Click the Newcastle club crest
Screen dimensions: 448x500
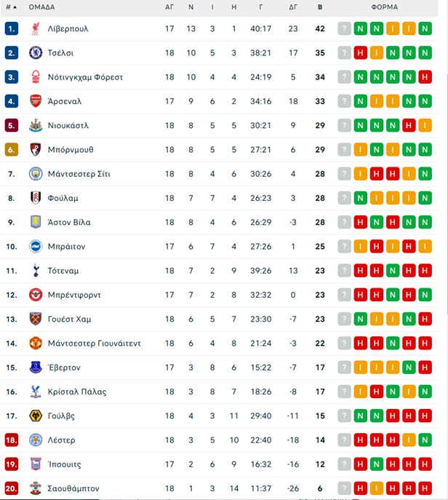click(x=36, y=126)
